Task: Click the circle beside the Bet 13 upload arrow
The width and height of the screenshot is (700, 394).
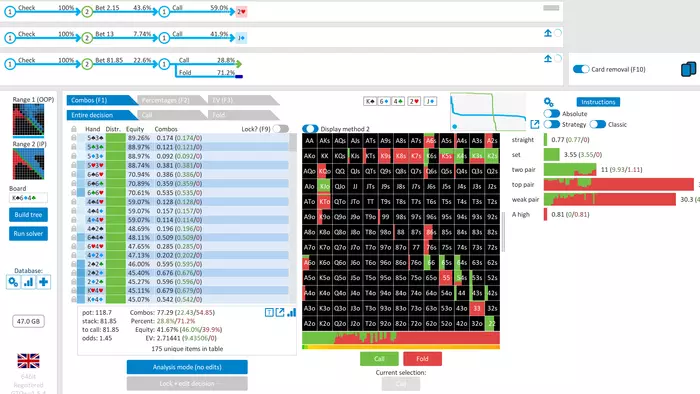Action: pos(558,33)
